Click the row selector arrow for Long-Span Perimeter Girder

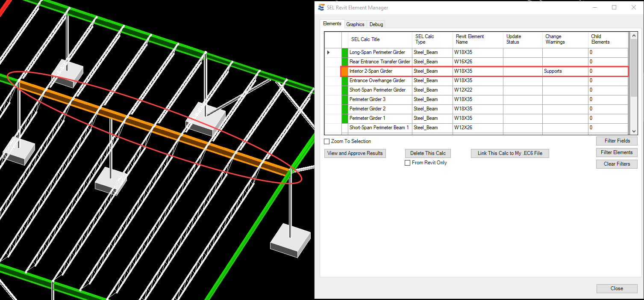tap(329, 53)
